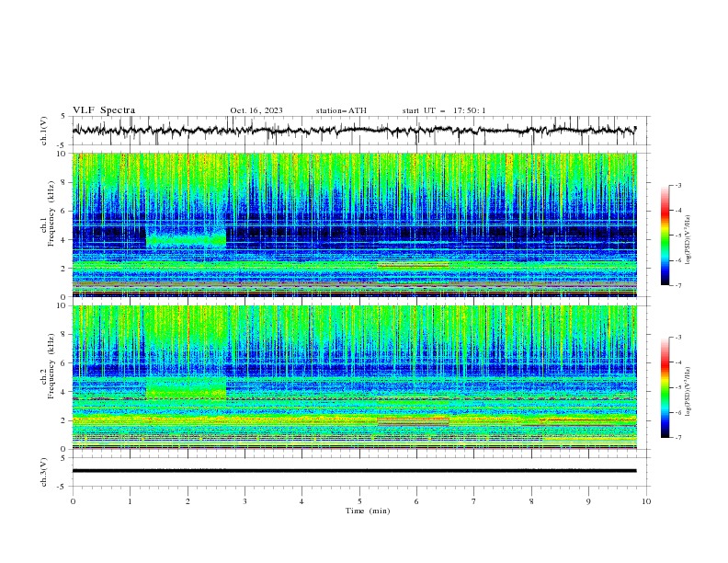Viewport: 728px width, 563px height.
Task: Click the ch.1 waveform trace panel
Action: tap(361, 131)
